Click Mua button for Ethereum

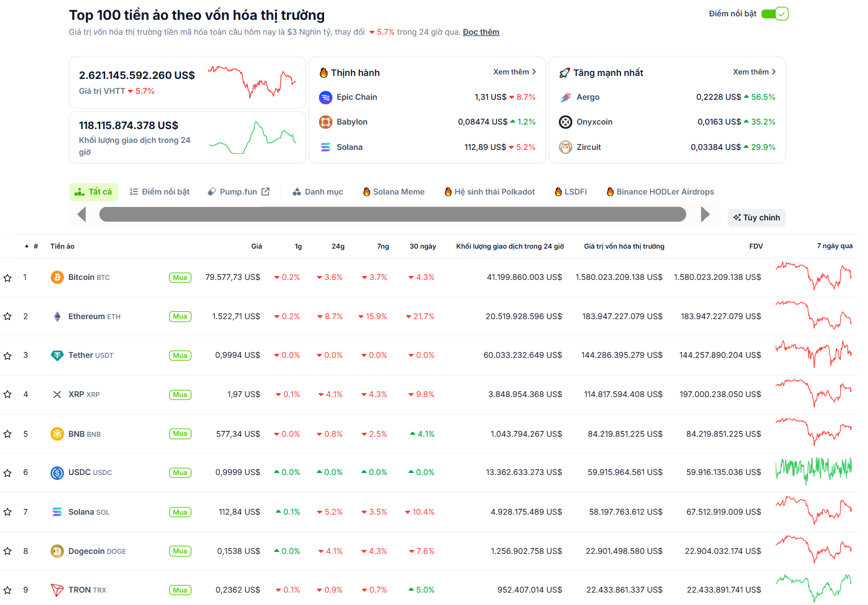click(180, 317)
